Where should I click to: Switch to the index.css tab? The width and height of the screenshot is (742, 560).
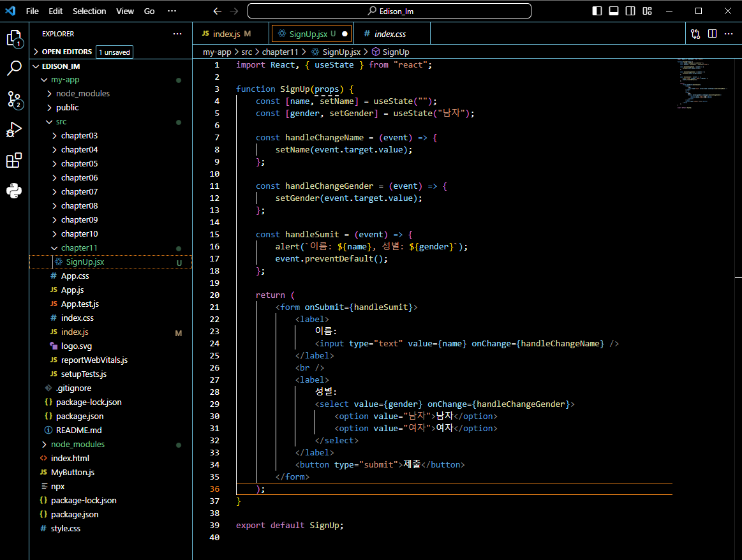tap(389, 34)
